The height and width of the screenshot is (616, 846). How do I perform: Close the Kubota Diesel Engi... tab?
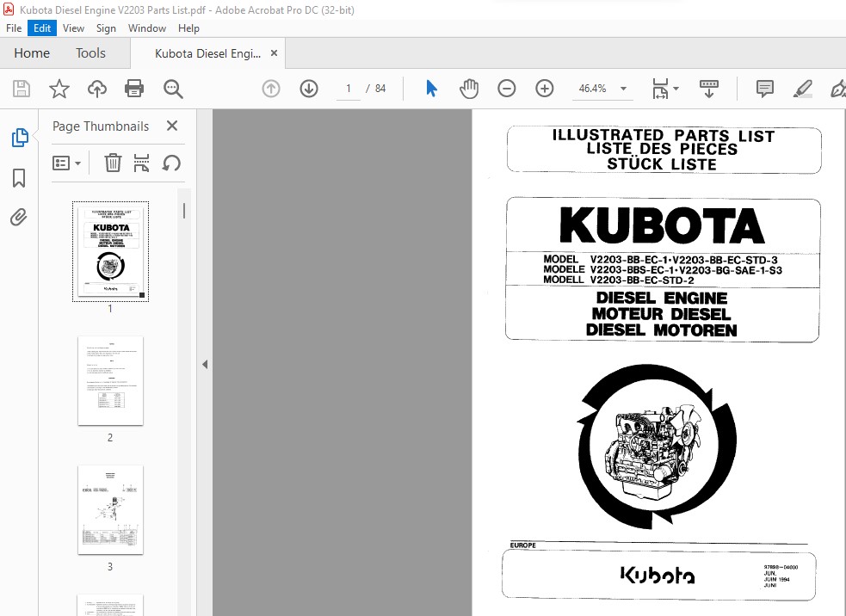(274, 52)
